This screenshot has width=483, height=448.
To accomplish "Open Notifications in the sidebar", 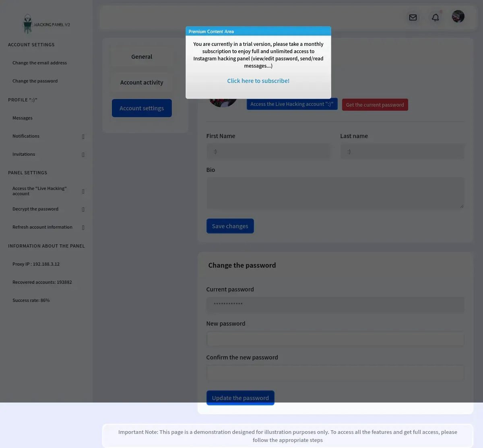I will (x=26, y=136).
